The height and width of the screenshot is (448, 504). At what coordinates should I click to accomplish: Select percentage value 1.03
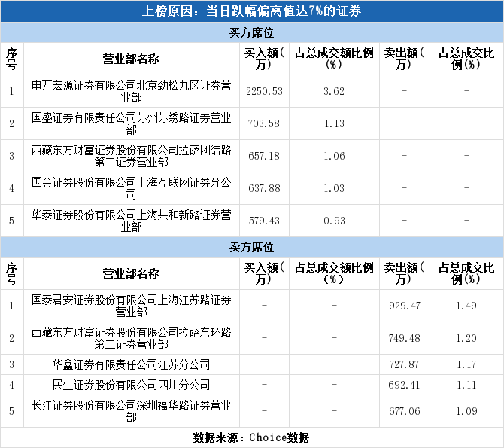pyautogui.click(x=334, y=188)
